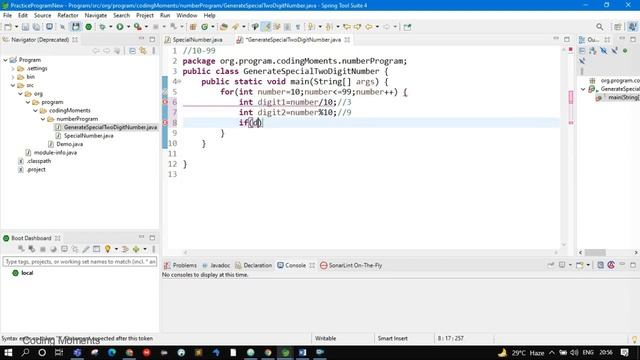The image size is (640, 360).
Task: Click the Boot Dashboard tag filter field
Action: point(80,262)
